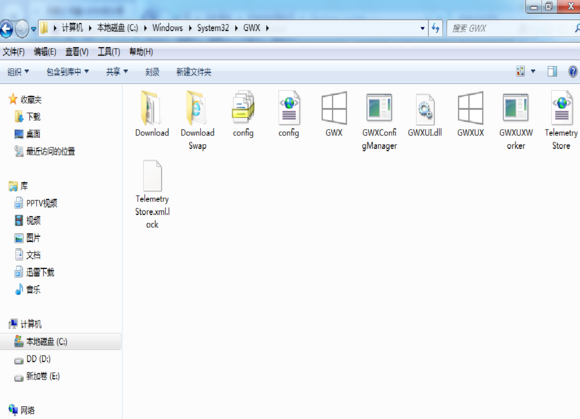Open the 迅雷下载 library
Viewport: 580px width, 419px height.
tap(40, 273)
